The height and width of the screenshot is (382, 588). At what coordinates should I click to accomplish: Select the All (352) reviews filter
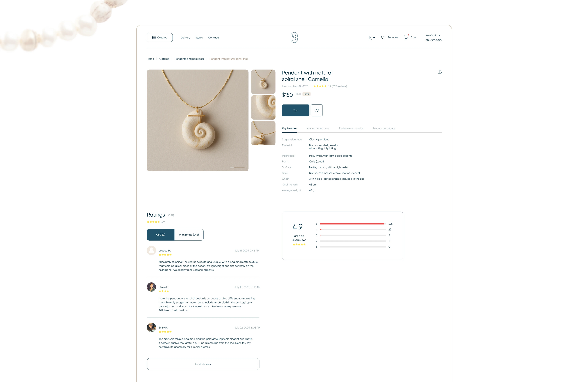coord(161,235)
